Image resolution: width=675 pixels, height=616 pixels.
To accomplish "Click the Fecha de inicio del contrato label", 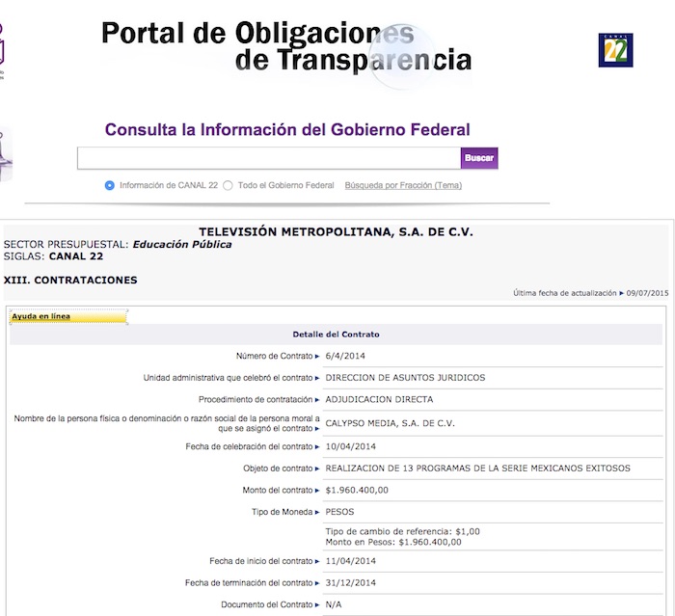I will (261, 561).
